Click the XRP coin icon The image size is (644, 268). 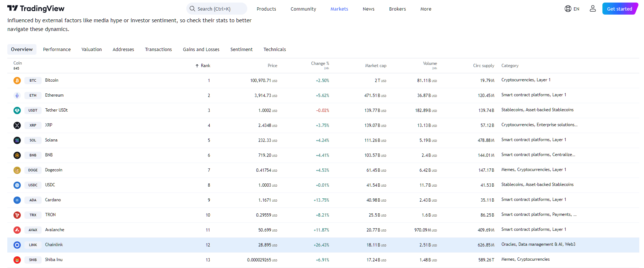pyautogui.click(x=17, y=125)
